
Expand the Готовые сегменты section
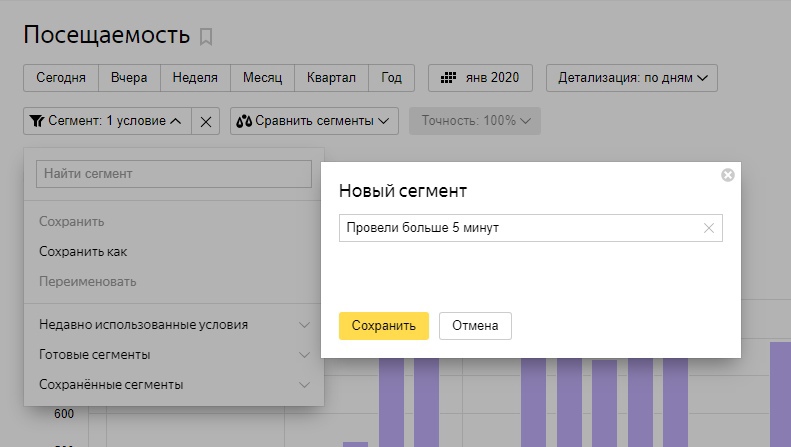click(x=174, y=354)
